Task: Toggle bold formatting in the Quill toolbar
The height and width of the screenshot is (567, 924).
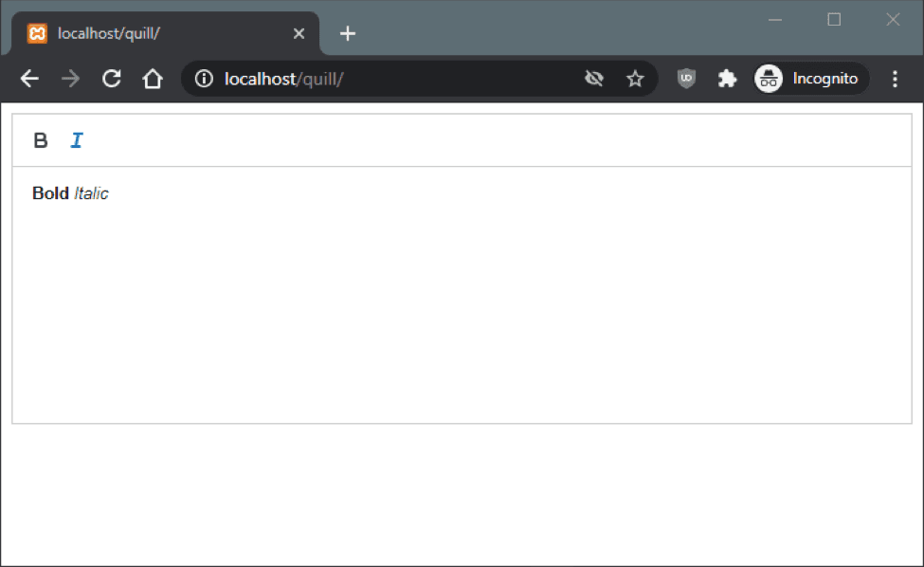Action: 40,139
